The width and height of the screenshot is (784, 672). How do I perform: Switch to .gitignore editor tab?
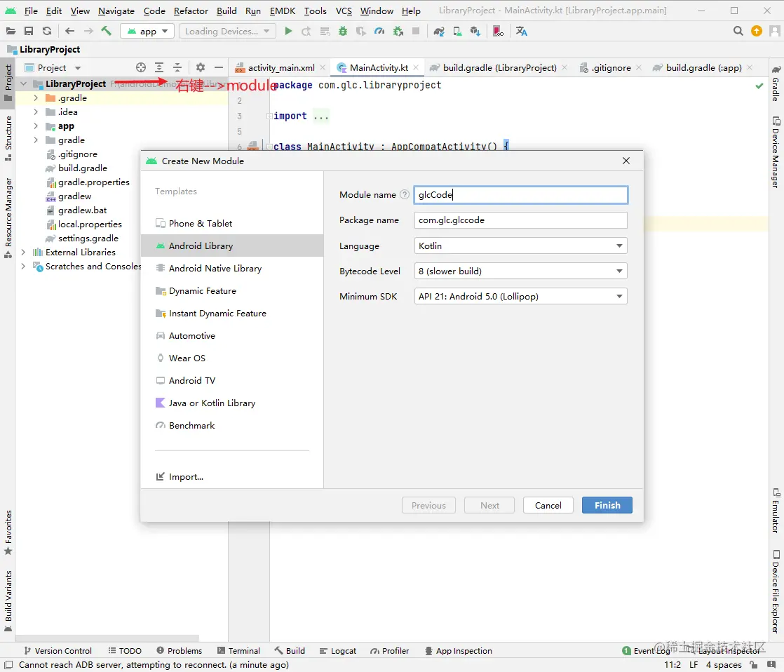(x=611, y=67)
